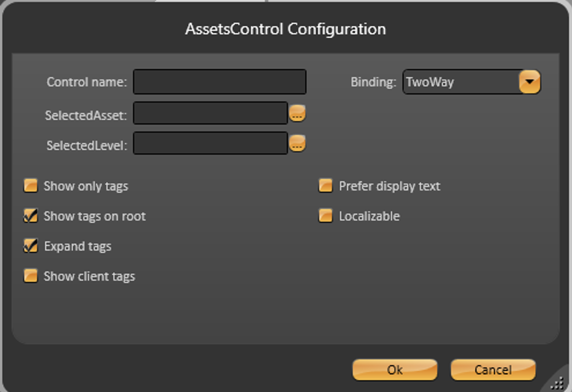Click the "Control name:" label

coord(87,82)
